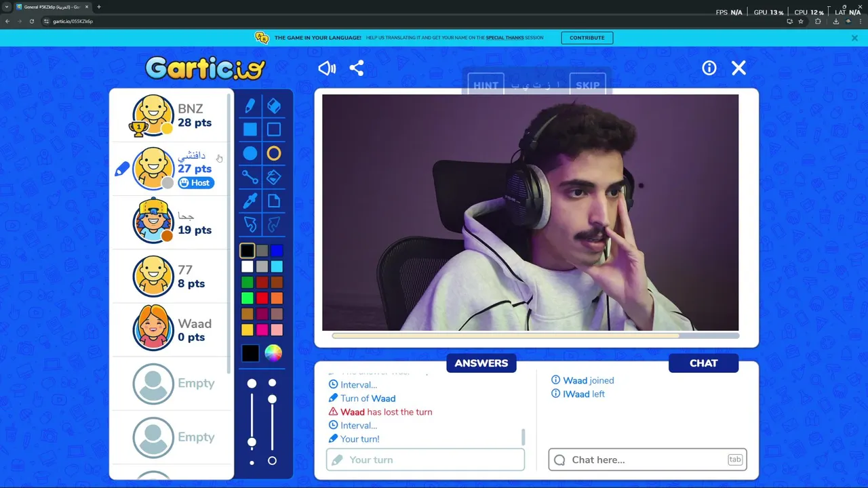Click the brush size slider handle
868x488 pixels.
(252, 442)
